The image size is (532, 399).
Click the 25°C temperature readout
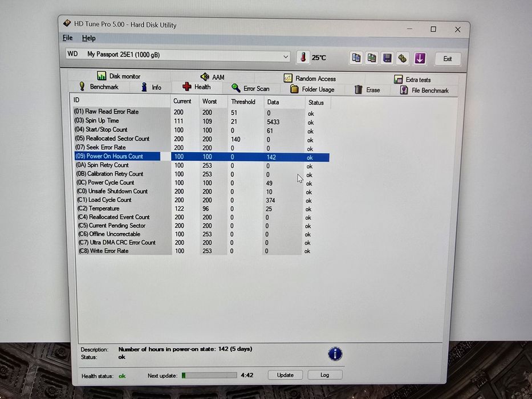pyautogui.click(x=319, y=58)
